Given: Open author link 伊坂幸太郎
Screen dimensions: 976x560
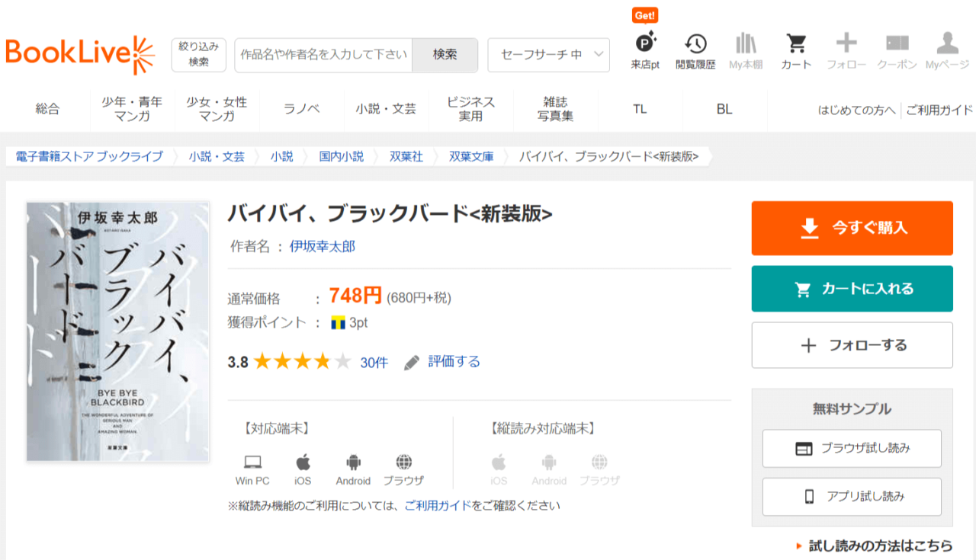Looking at the screenshot, I should point(323,246).
